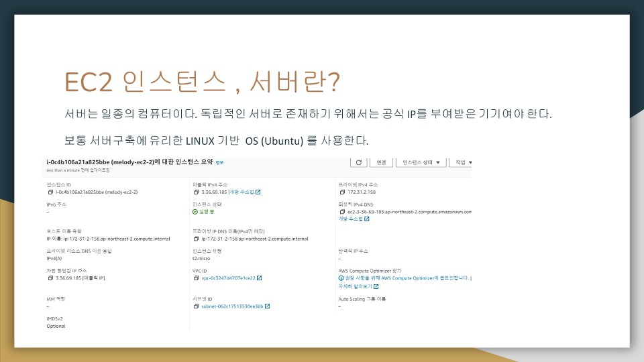Click the IPv4(A) DNS answer value

(x=54, y=259)
